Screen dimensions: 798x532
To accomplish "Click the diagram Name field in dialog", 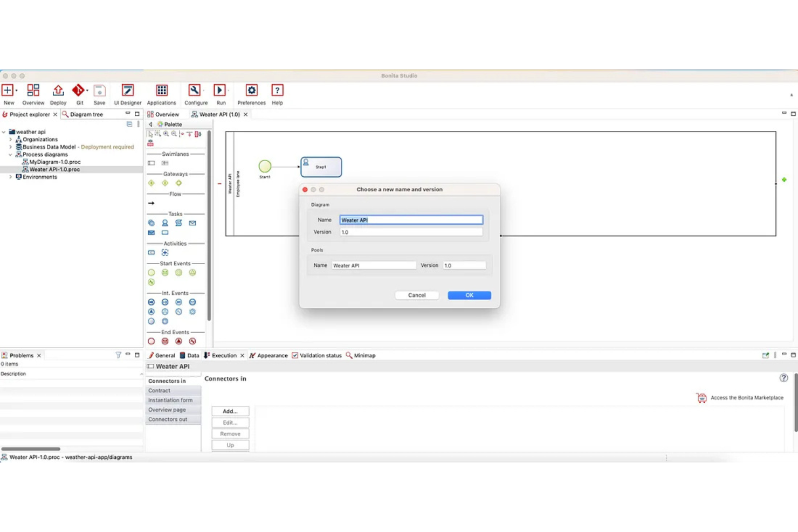I will tap(411, 220).
